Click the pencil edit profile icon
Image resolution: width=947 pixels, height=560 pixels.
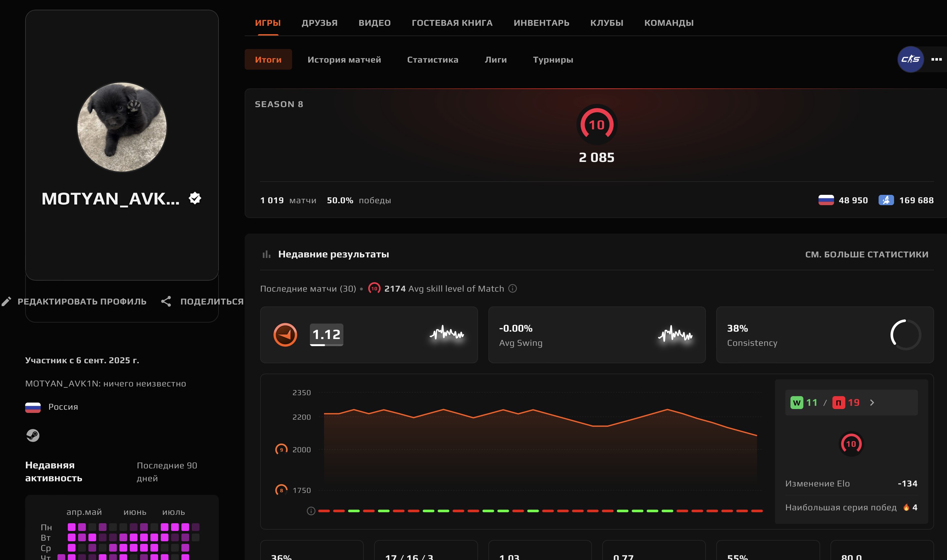click(6, 301)
